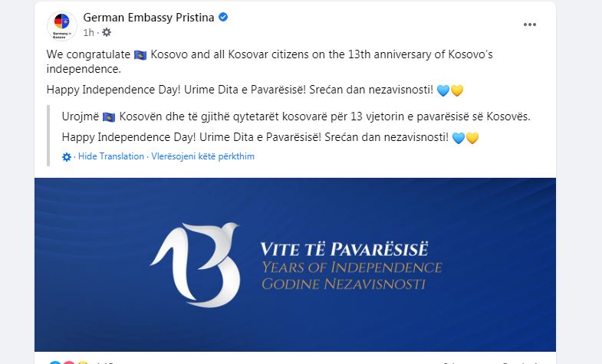Image resolution: width=602 pixels, height=364 pixels.
Task: Click the German Embassy Pristina profile picture
Action: pos(62,26)
